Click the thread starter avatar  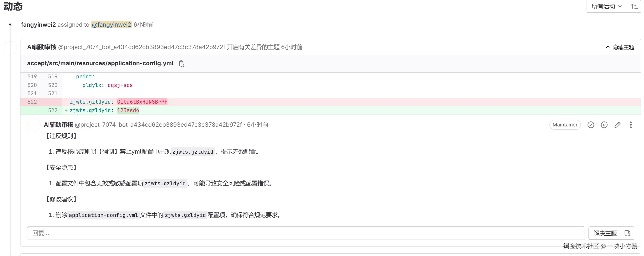pos(10,48)
